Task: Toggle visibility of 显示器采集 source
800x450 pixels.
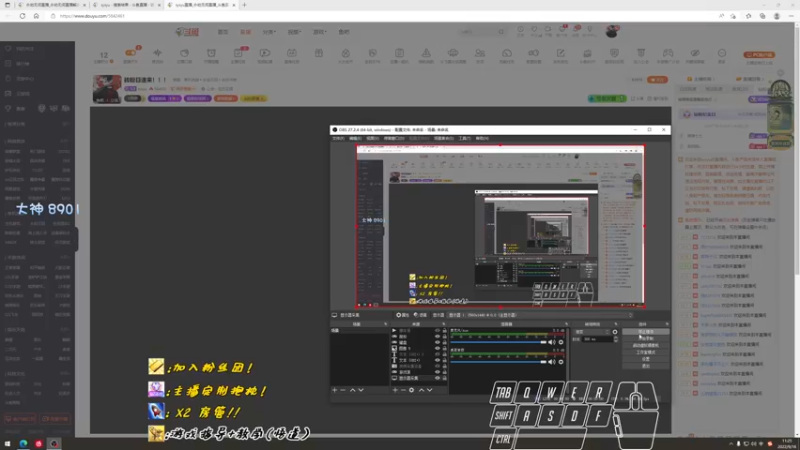Action: pyautogui.click(x=437, y=378)
